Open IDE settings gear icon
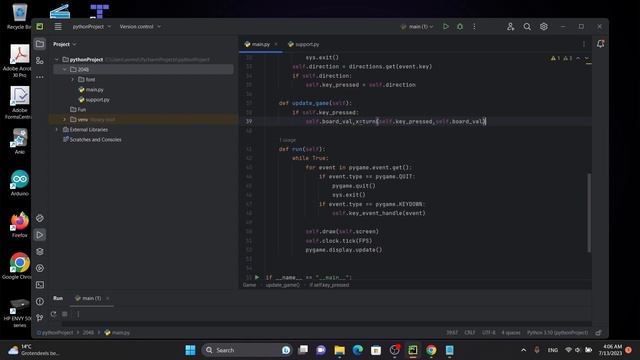The image size is (640, 360). pos(544,27)
